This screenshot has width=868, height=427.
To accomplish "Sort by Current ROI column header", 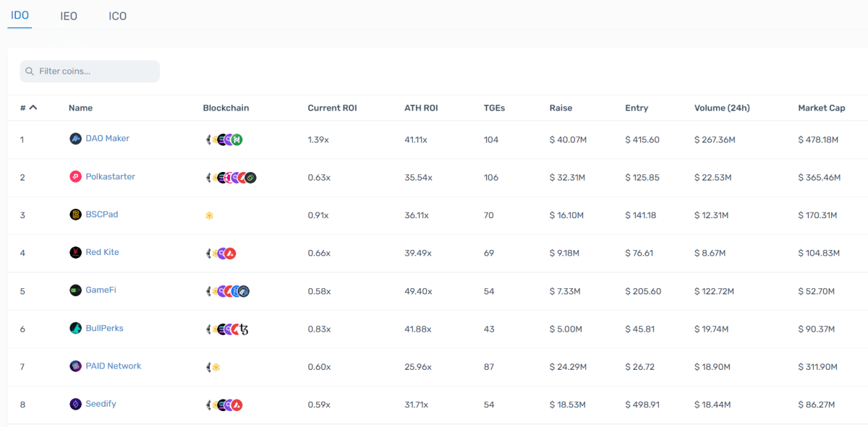I will click(332, 108).
